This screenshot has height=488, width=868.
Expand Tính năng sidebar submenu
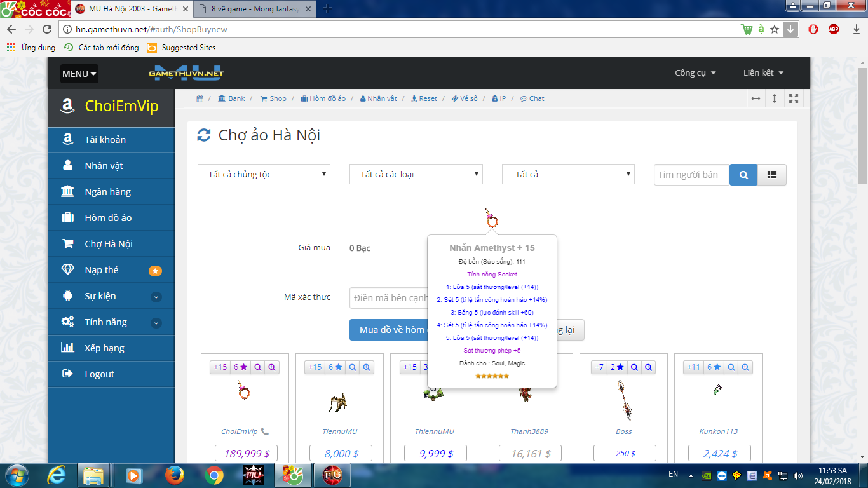(156, 323)
